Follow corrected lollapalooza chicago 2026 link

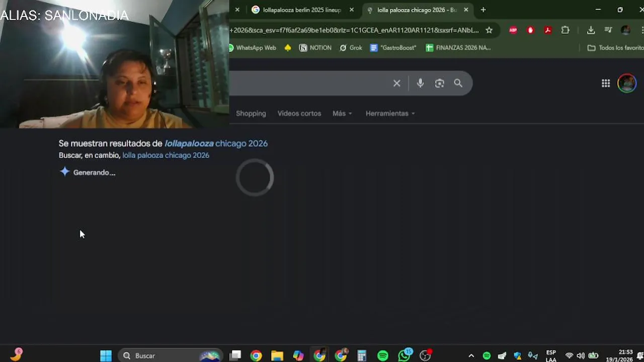216,143
